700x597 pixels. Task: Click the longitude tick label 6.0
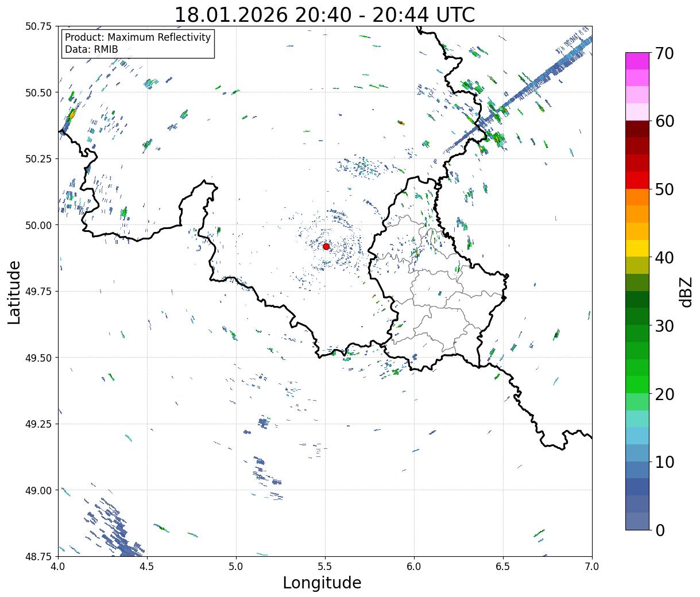click(414, 567)
